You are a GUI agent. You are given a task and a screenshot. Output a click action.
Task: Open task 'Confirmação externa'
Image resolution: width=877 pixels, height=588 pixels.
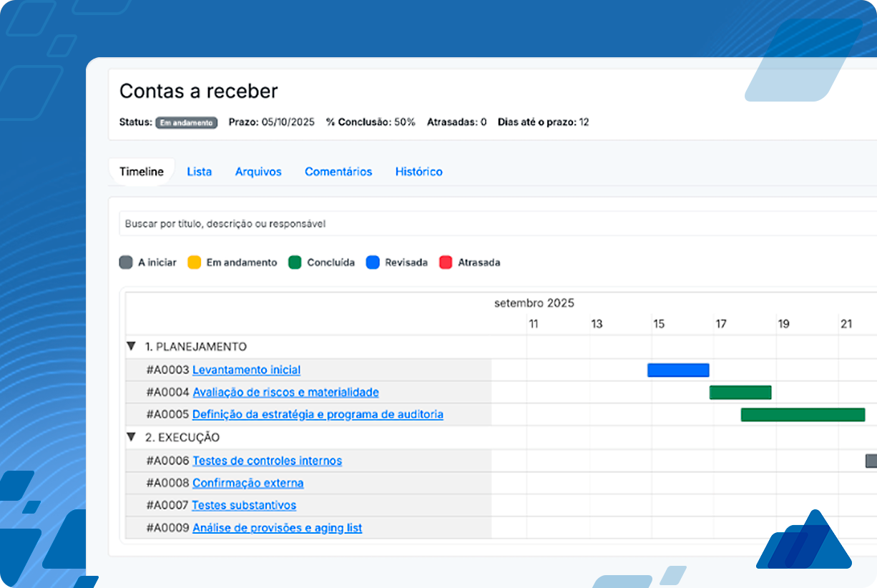[x=248, y=483]
